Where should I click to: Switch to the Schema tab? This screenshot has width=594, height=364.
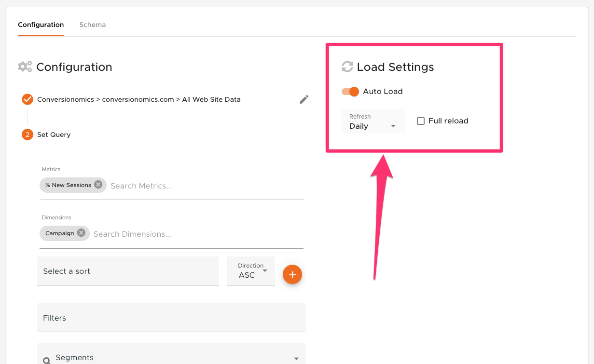click(x=92, y=25)
